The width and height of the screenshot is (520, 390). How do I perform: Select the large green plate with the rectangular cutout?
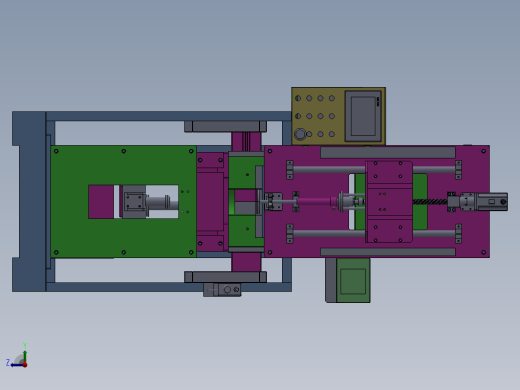click(124, 202)
